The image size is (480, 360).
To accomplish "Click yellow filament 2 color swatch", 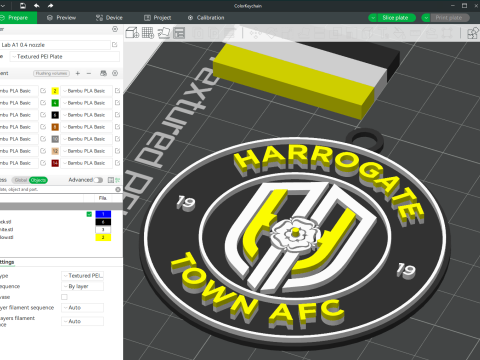I will tap(55, 91).
